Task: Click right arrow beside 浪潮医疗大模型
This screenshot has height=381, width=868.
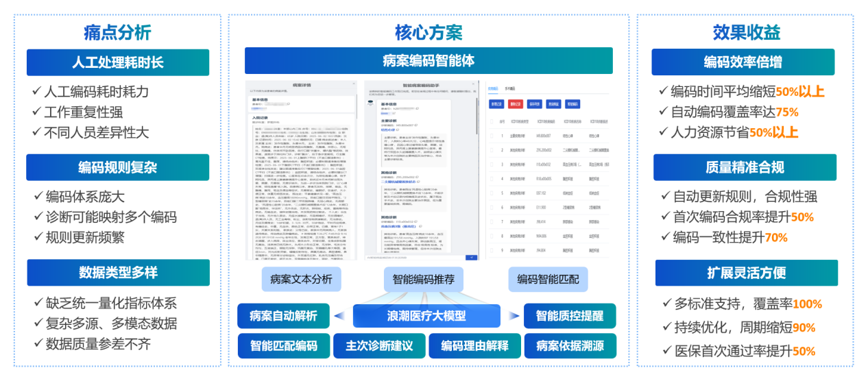Action: click(514, 316)
